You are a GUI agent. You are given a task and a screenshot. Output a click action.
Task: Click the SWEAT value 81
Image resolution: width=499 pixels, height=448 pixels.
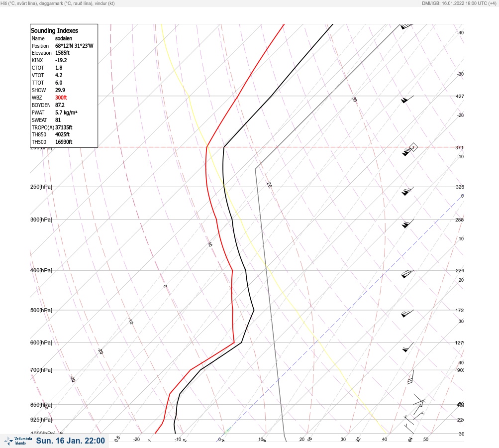point(58,120)
